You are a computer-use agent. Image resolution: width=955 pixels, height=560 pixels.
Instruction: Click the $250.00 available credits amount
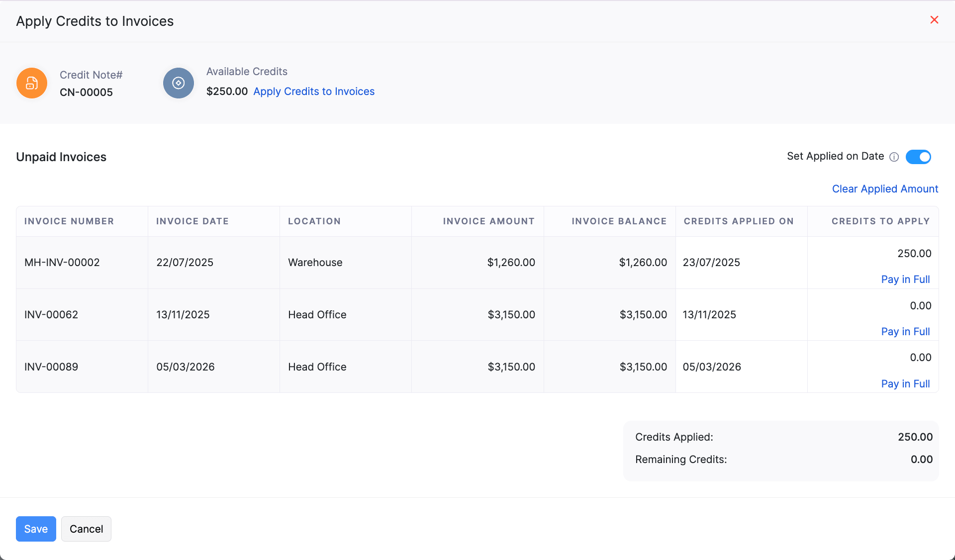[x=227, y=92]
